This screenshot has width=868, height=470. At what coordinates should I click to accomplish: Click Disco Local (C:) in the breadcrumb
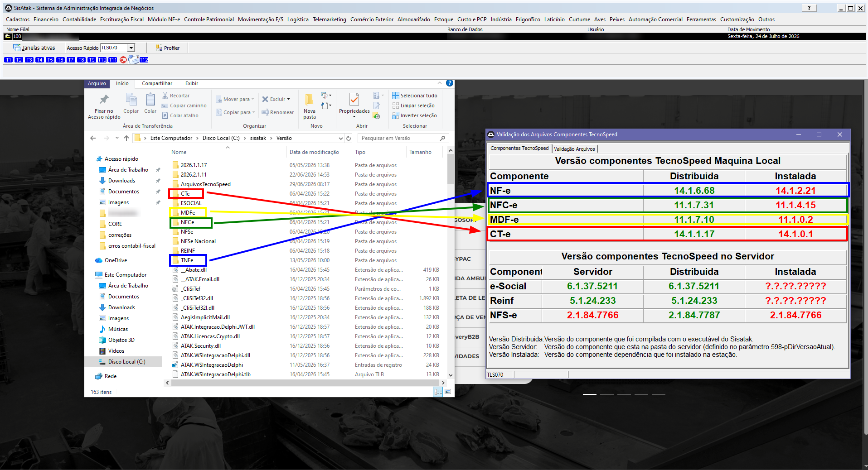click(x=221, y=138)
